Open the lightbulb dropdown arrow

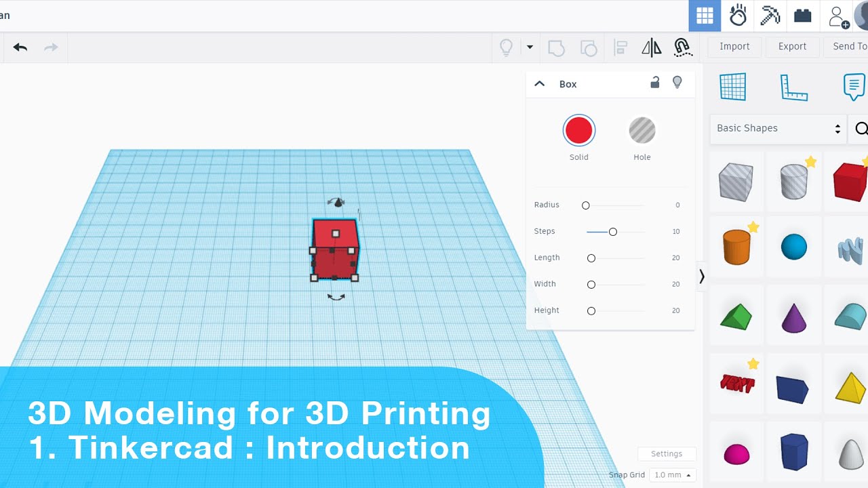pos(530,47)
